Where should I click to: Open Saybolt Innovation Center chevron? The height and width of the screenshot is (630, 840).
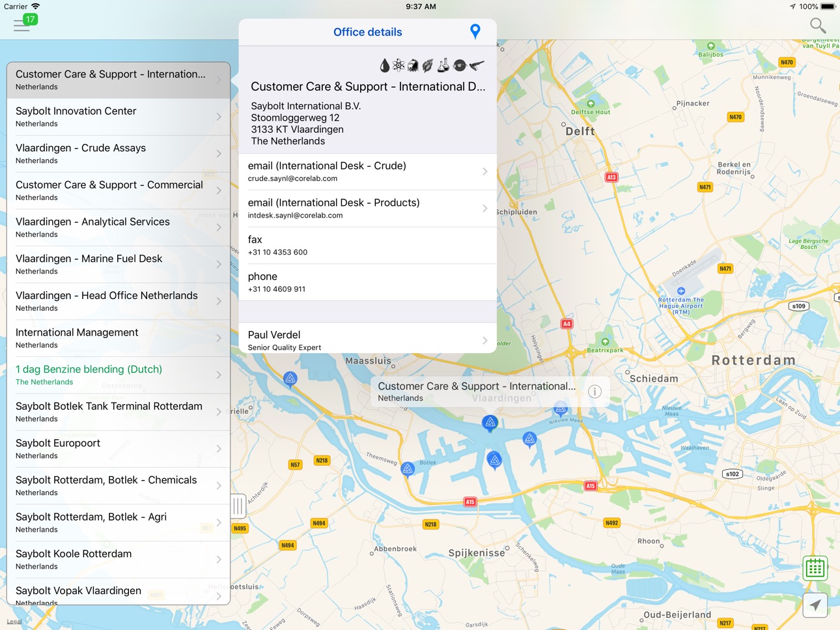(x=219, y=117)
